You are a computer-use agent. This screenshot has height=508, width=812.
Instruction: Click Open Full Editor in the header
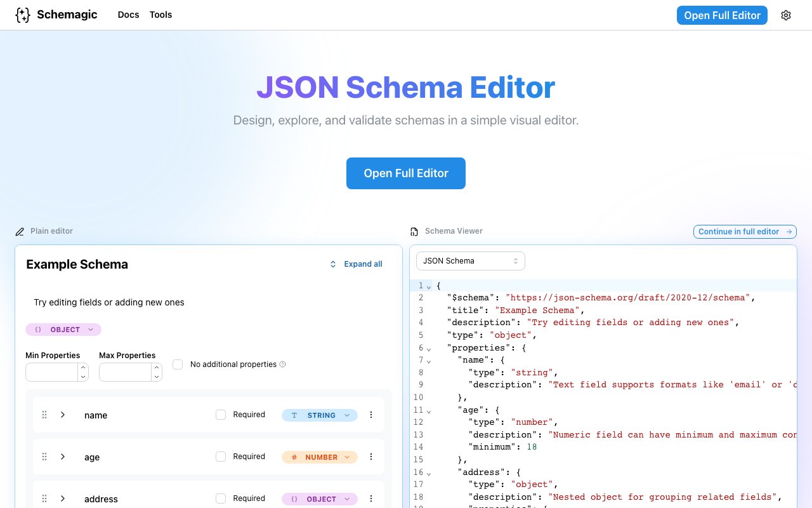[x=722, y=15]
